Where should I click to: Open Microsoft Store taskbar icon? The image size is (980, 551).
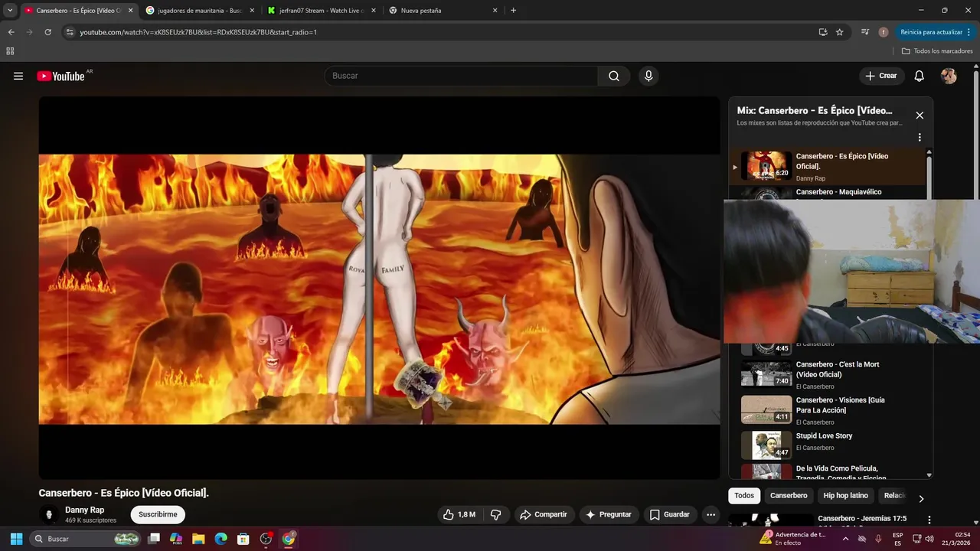tap(243, 539)
